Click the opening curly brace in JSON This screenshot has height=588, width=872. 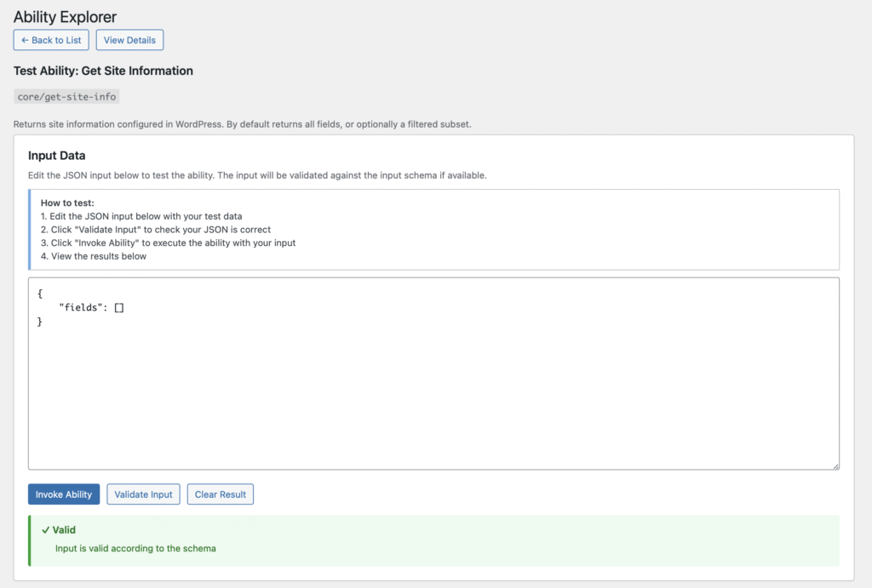coord(40,294)
